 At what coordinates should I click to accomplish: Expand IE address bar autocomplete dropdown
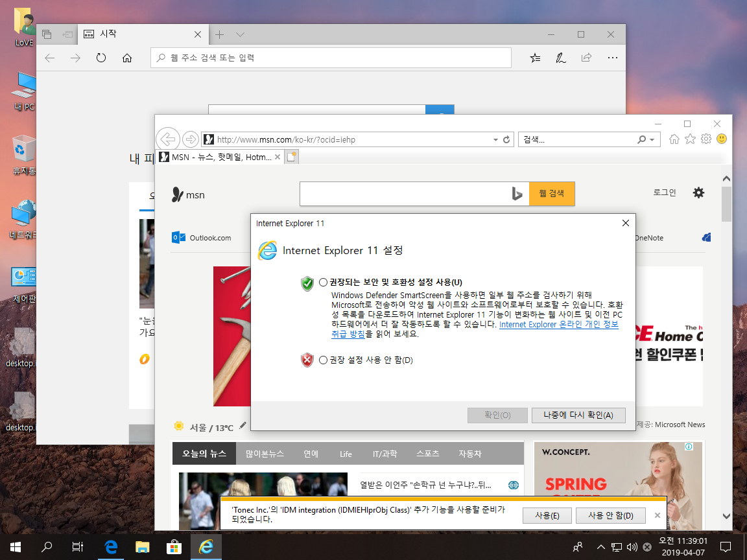tap(495, 139)
